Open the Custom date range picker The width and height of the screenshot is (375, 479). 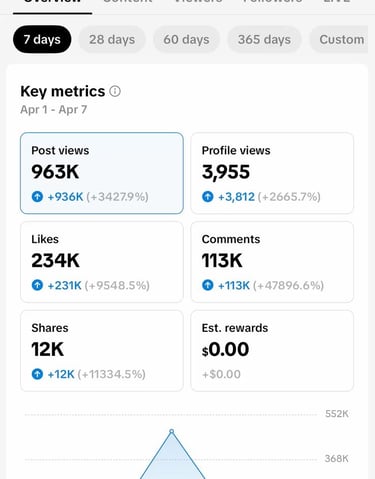pos(340,39)
